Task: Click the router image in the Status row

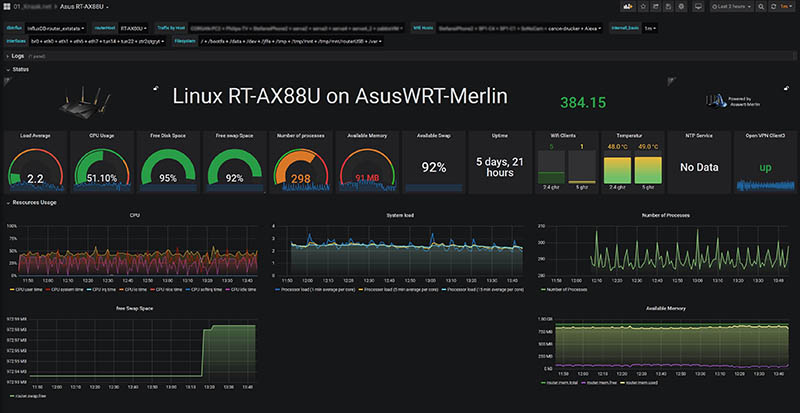Action: coord(84,101)
